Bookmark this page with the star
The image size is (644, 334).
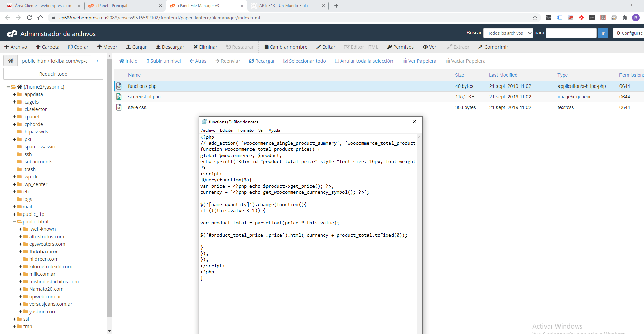click(535, 18)
